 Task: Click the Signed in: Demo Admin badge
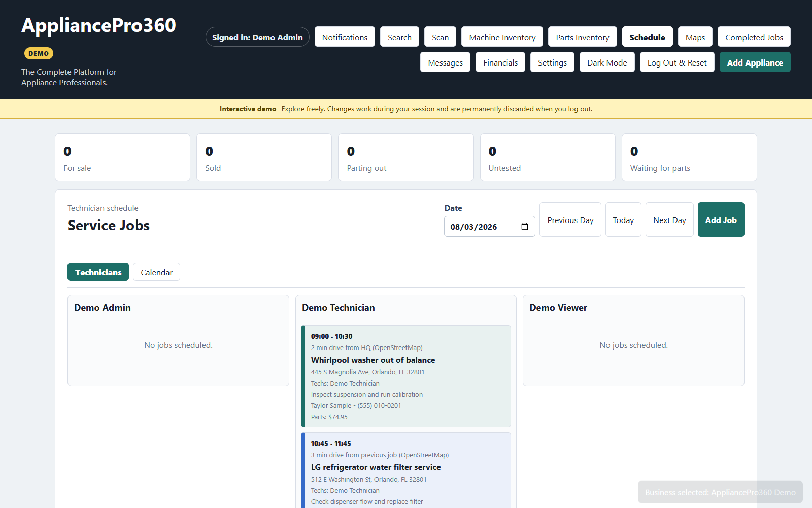tap(257, 37)
